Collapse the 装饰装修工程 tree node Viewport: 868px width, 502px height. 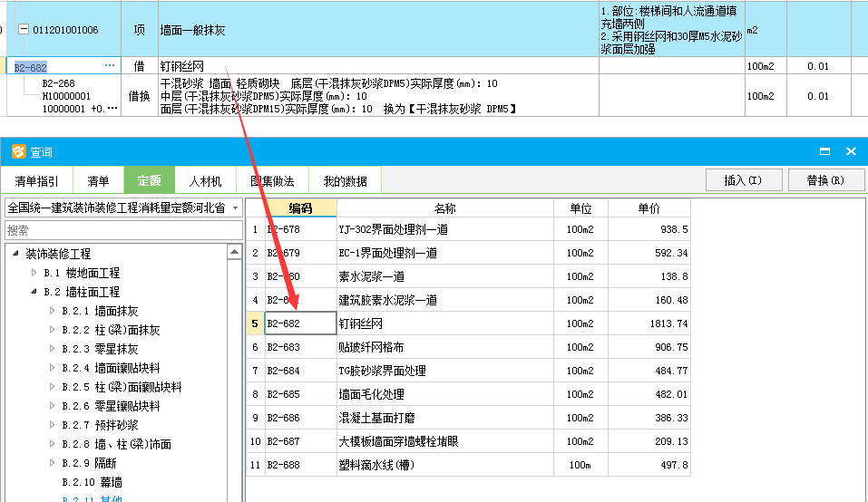click(15, 253)
